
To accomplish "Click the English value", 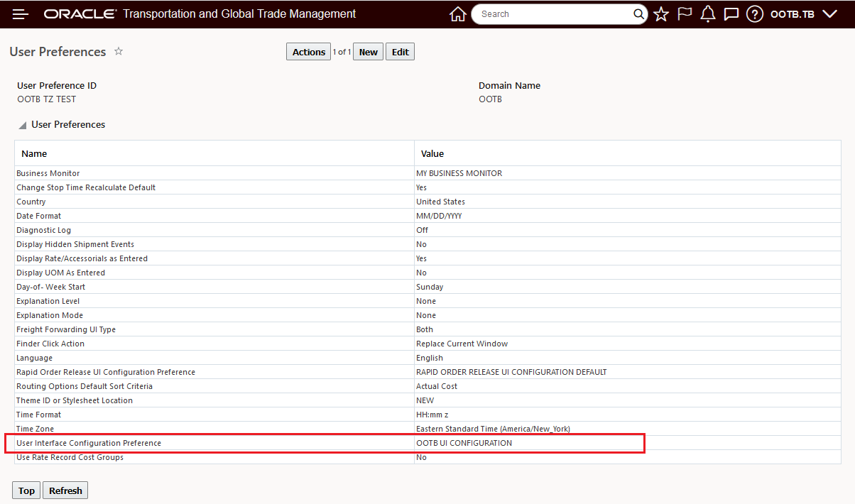I will [430, 358].
